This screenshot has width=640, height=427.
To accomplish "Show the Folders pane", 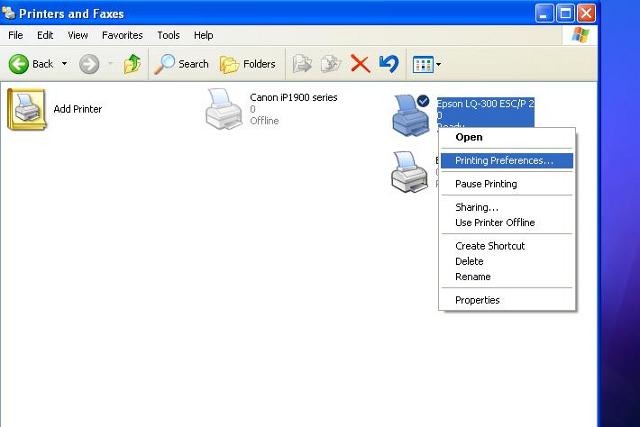I will pyautogui.click(x=247, y=64).
